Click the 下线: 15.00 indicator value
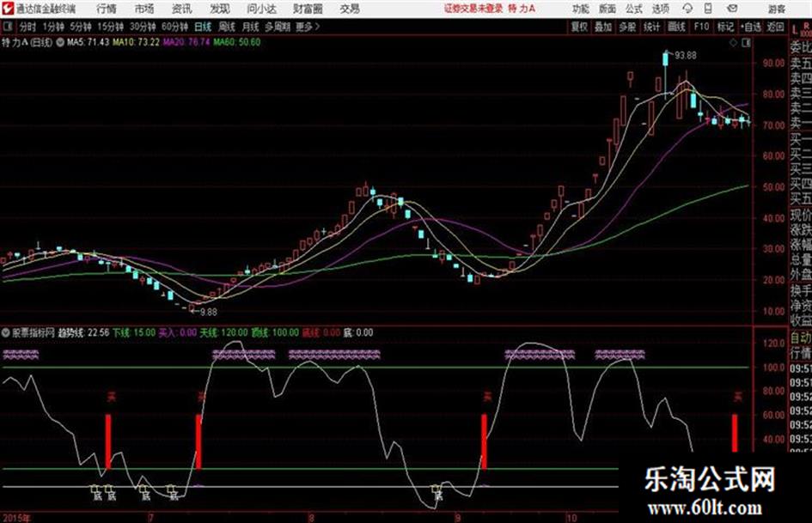Screen dimensions: 812x523 pyautogui.click(x=134, y=333)
